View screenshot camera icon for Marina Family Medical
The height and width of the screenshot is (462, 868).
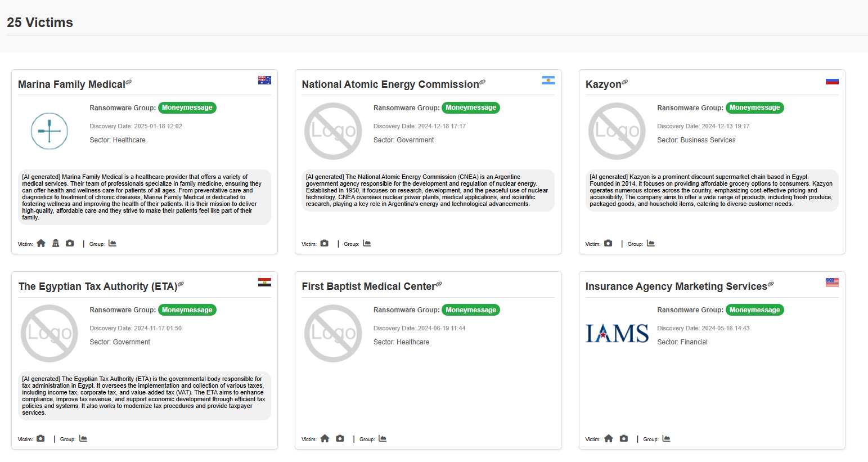click(x=70, y=243)
